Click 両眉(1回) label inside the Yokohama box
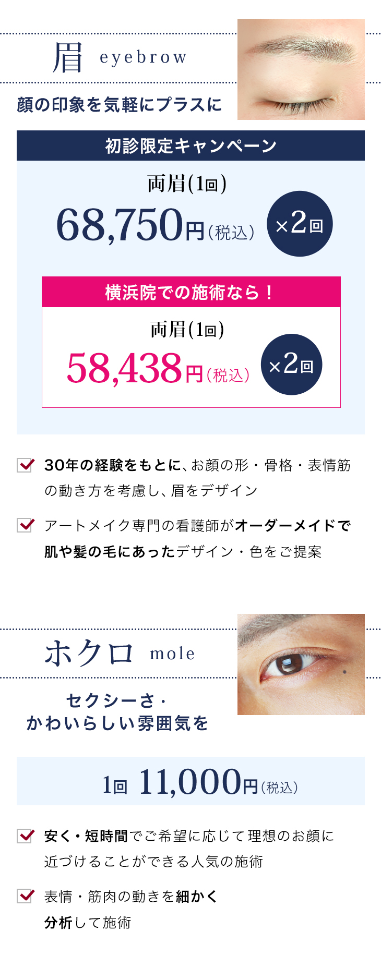381x980 pixels. pos(187,330)
